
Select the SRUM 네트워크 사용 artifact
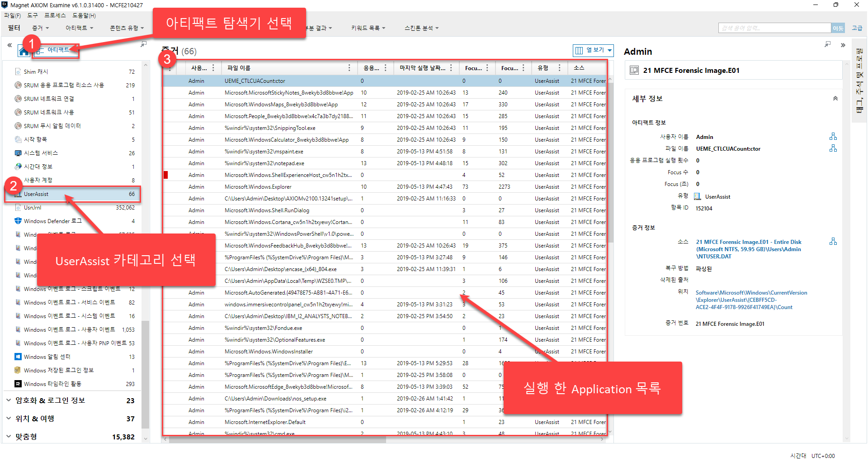[x=49, y=112]
